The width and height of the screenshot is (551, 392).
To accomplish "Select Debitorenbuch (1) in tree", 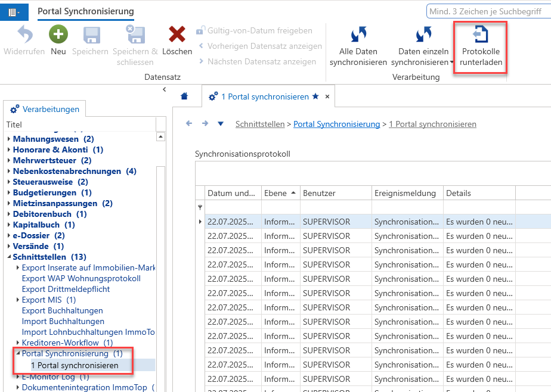I will click(49, 214).
